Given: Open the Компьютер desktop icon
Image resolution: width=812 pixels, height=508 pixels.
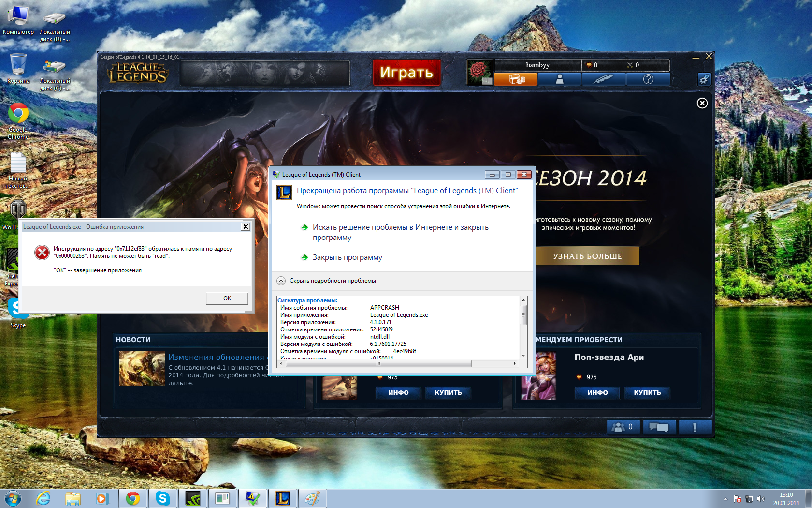Looking at the screenshot, I should pos(18,20).
